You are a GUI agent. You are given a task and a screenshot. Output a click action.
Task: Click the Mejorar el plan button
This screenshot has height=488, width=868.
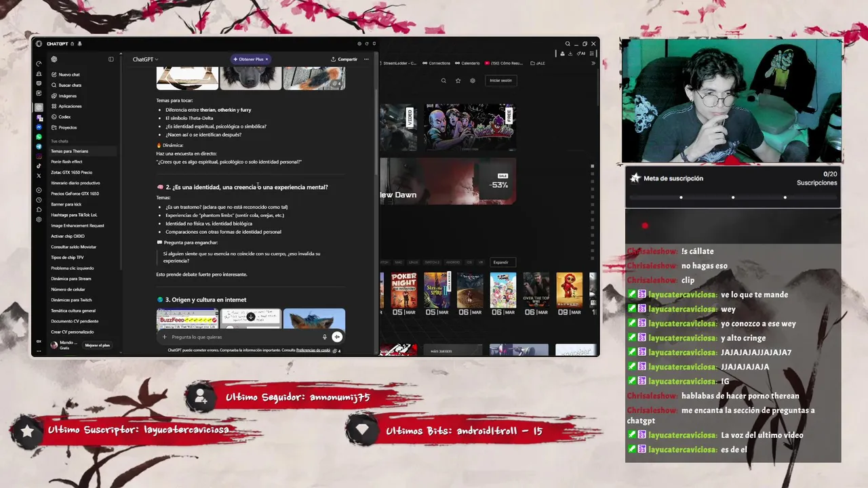tap(97, 345)
